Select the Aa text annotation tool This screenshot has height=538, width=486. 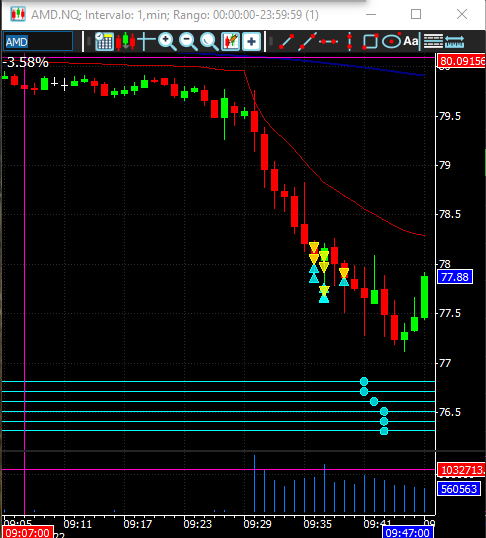pos(410,41)
